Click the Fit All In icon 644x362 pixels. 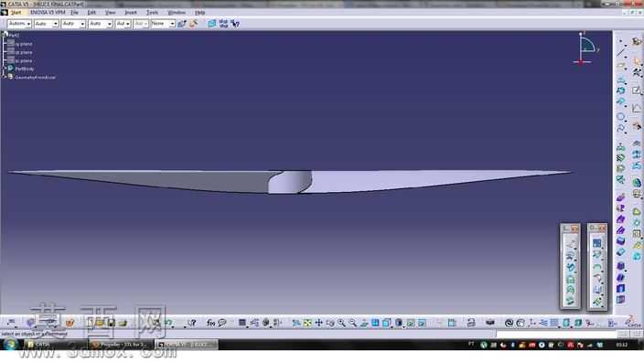307,323
